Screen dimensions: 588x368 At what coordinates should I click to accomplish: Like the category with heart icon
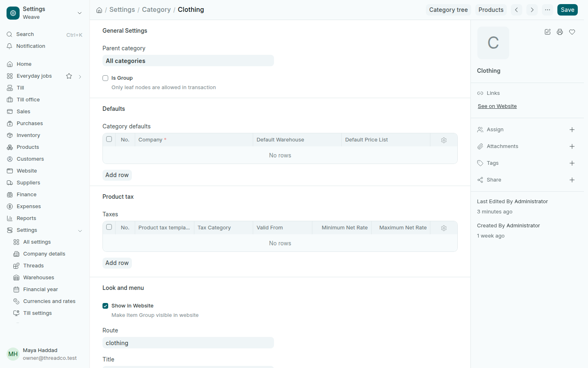tap(572, 32)
